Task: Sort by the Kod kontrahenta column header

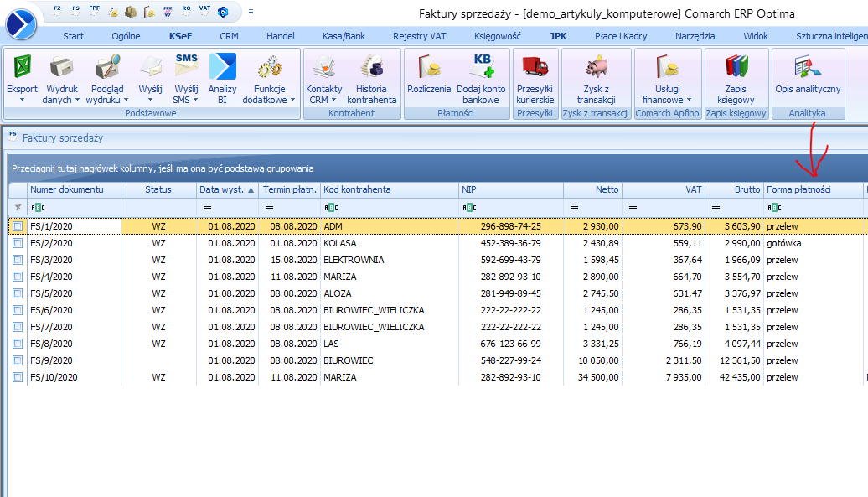Action: pyautogui.click(x=389, y=189)
